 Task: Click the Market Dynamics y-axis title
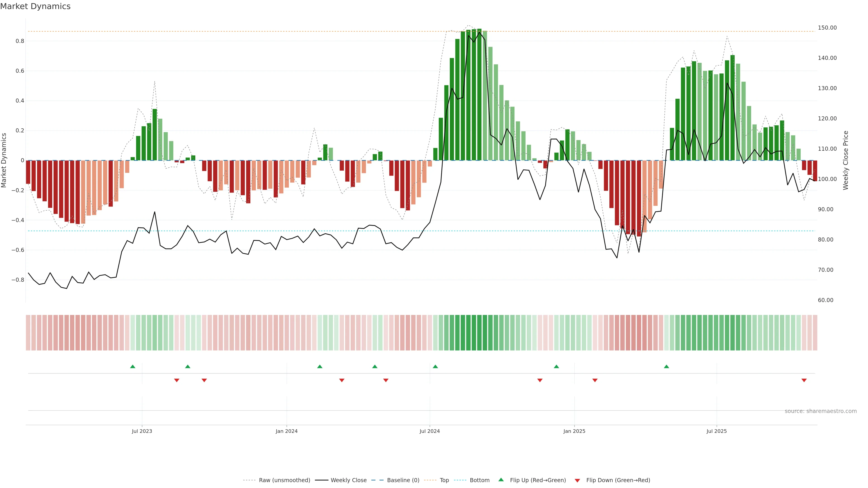coord(4,160)
